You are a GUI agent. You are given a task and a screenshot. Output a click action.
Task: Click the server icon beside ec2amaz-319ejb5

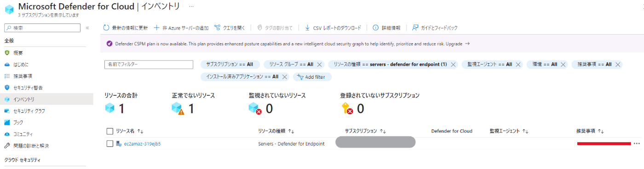[119, 144]
